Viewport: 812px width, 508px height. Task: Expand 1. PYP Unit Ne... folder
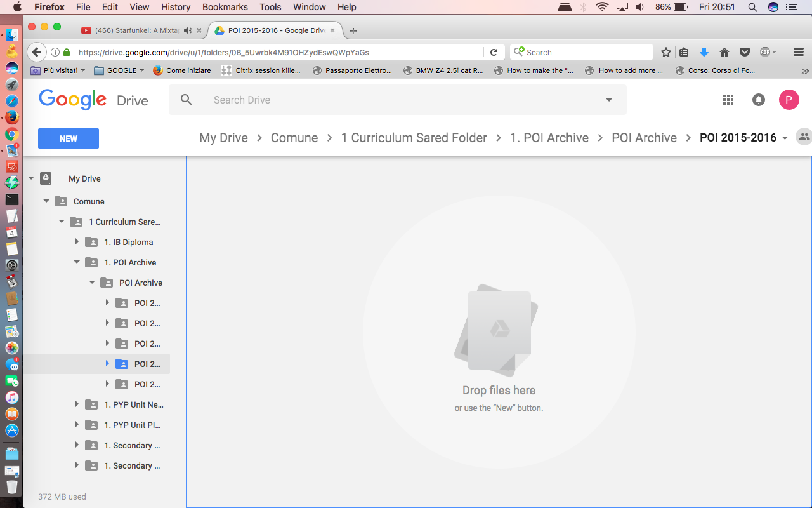[x=77, y=404]
